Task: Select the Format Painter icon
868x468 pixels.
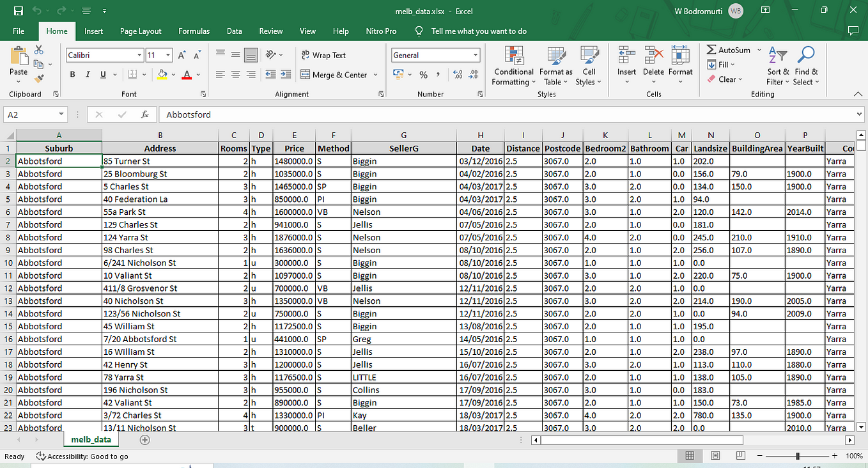Action: tap(38, 78)
